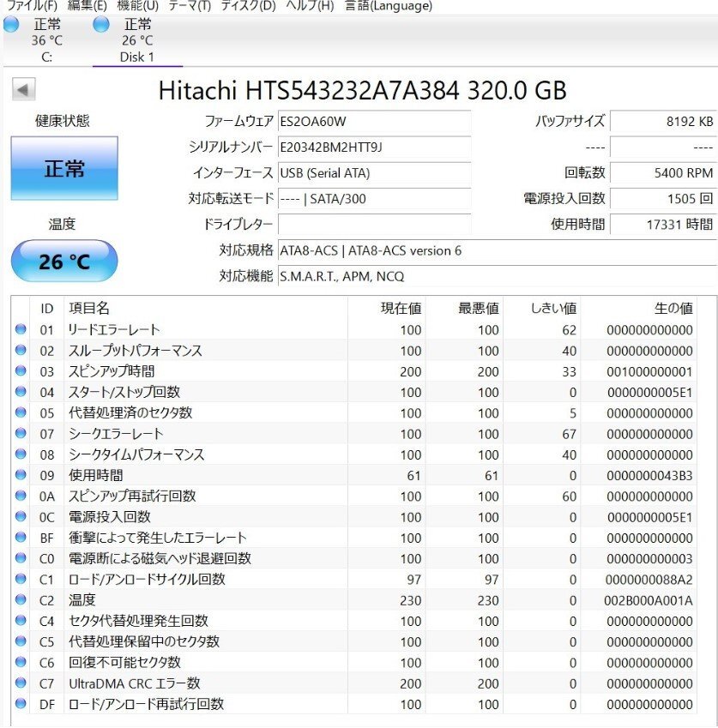The image size is (718, 728).
Task: Click status dot for C2 温度 row
Action: click(21, 600)
